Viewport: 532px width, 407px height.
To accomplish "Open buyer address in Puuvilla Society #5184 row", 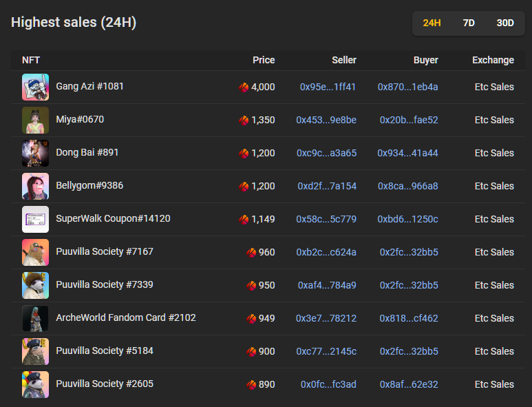I will 409,351.
